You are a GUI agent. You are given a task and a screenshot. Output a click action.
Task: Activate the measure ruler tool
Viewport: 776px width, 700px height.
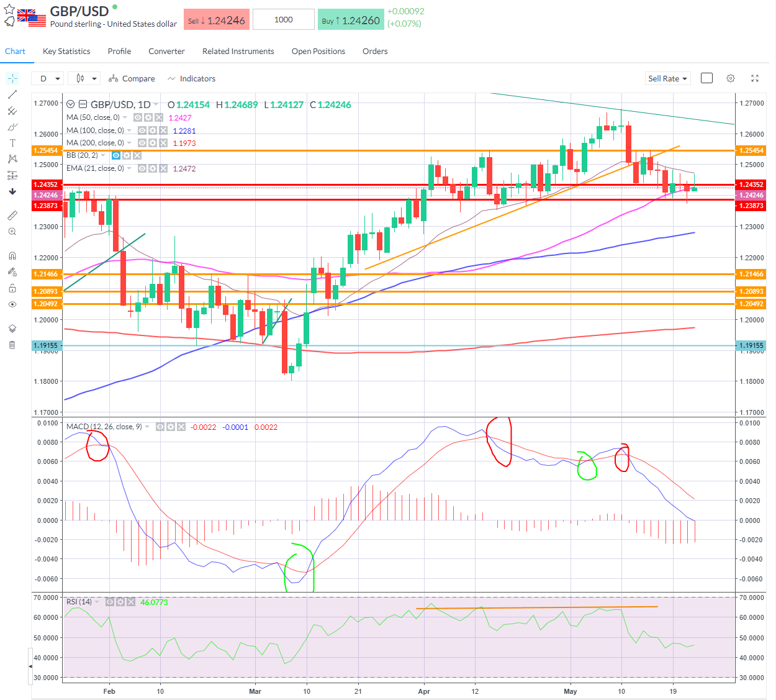12,215
